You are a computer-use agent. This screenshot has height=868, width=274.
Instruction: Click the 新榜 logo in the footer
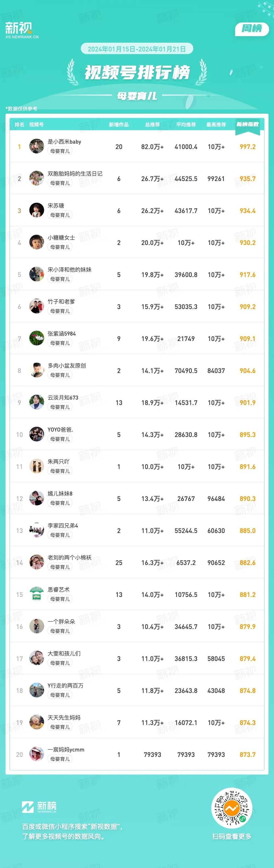pyautogui.click(x=39, y=807)
